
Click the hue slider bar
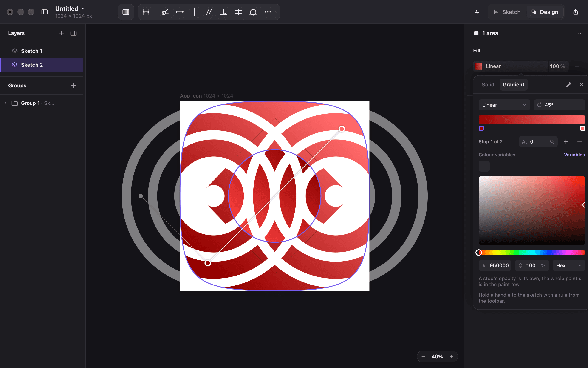click(x=532, y=253)
